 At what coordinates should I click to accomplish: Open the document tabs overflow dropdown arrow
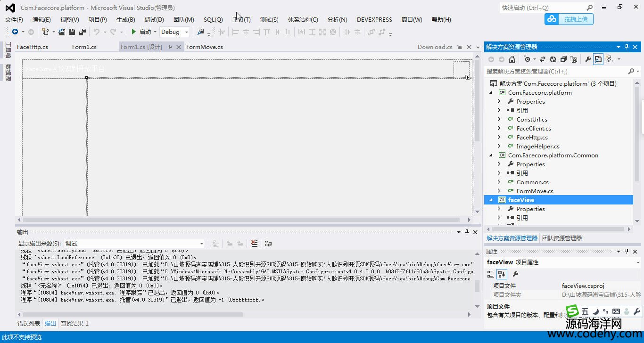coord(478,47)
